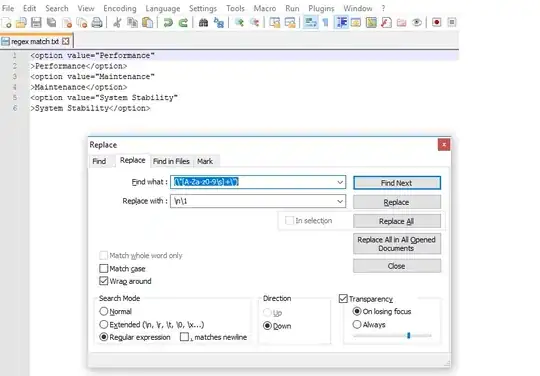Image resolution: width=540 pixels, height=376 pixels.
Task: Click the Redo arrow icon
Action: (x=183, y=23)
